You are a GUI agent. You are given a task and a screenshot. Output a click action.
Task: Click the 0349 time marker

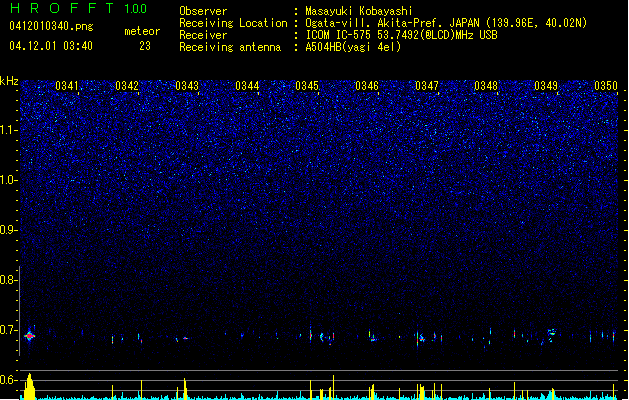pyautogui.click(x=546, y=86)
